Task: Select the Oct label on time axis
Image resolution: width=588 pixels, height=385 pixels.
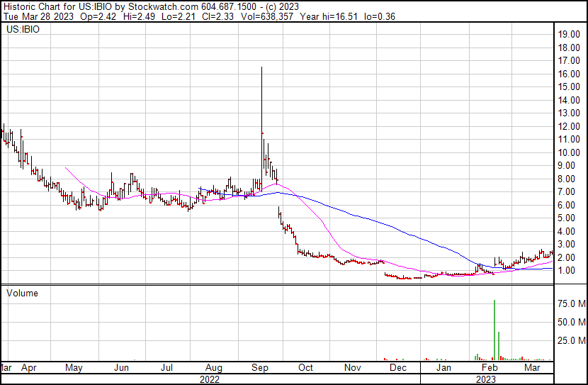Action: click(306, 368)
